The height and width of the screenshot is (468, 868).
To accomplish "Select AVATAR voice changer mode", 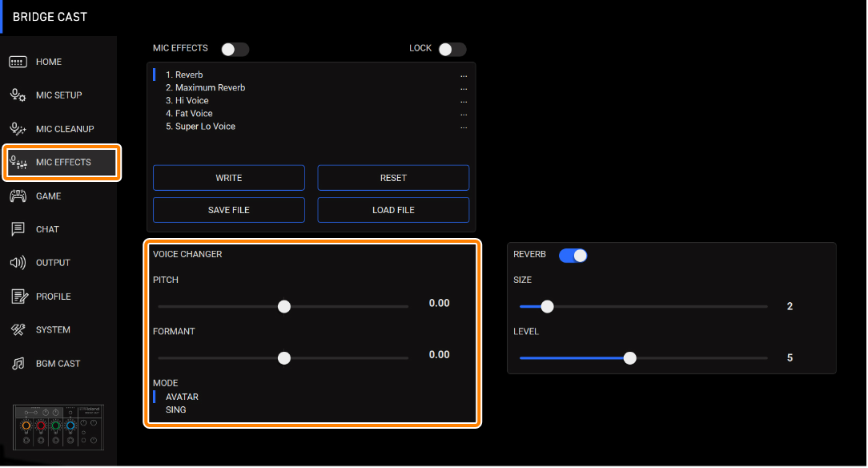I will [x=182, y=397].
